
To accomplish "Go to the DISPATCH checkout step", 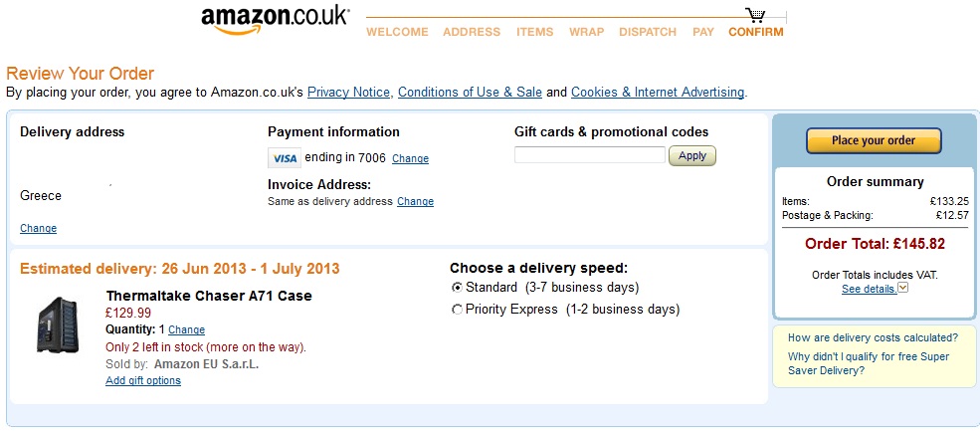I will pyautogui.click(x=648, y=32).
